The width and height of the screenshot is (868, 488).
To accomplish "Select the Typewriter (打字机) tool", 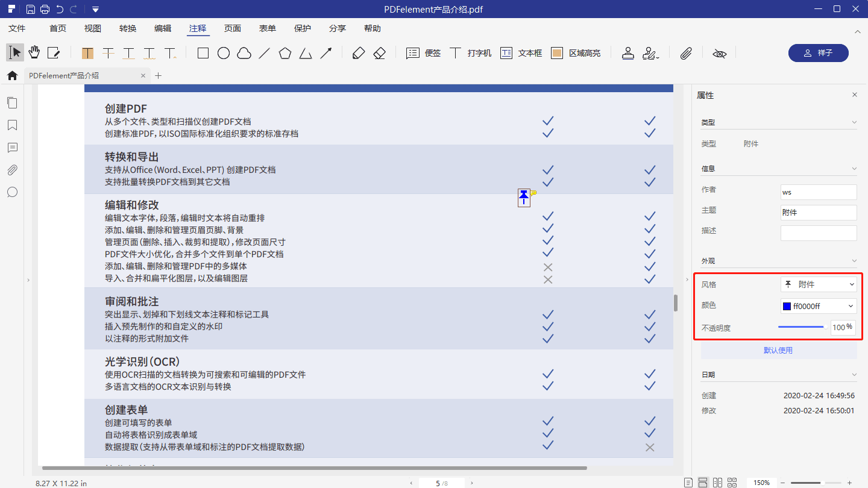I will [x=470, y=53].
